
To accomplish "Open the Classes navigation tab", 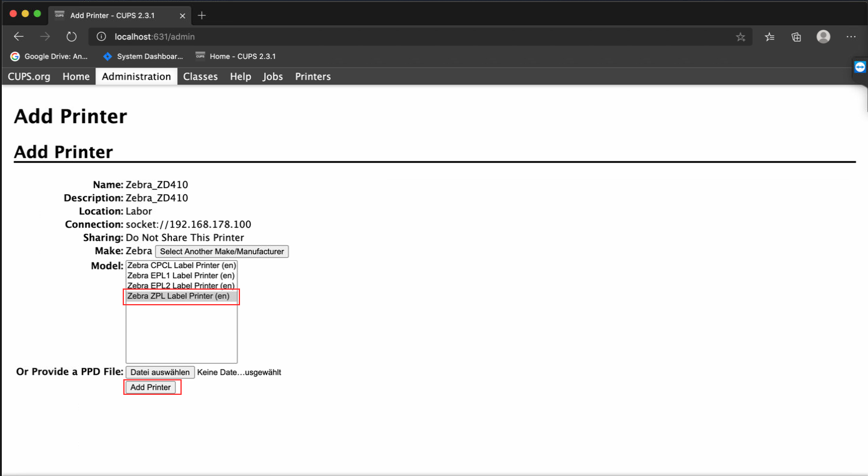I will 200,76.
